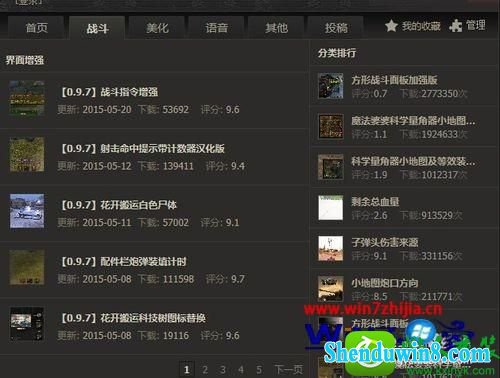Go to page 3

click(x=223, y=369)
